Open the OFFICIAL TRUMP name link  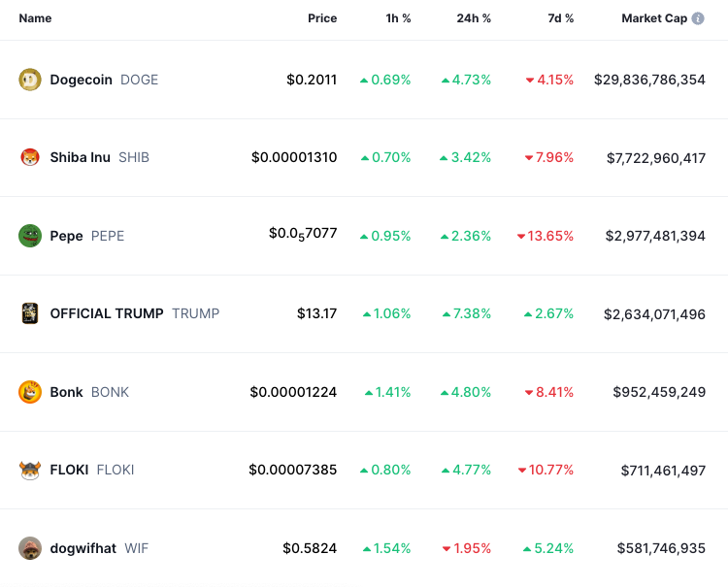[107, 313]
